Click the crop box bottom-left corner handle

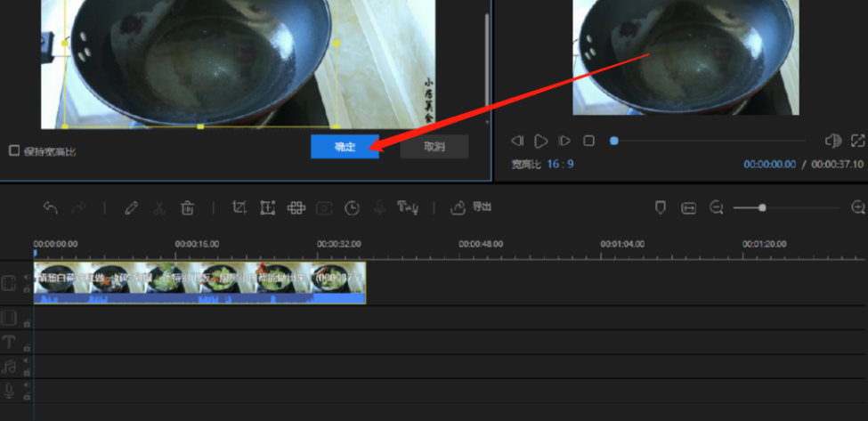(x=65, y=126)
